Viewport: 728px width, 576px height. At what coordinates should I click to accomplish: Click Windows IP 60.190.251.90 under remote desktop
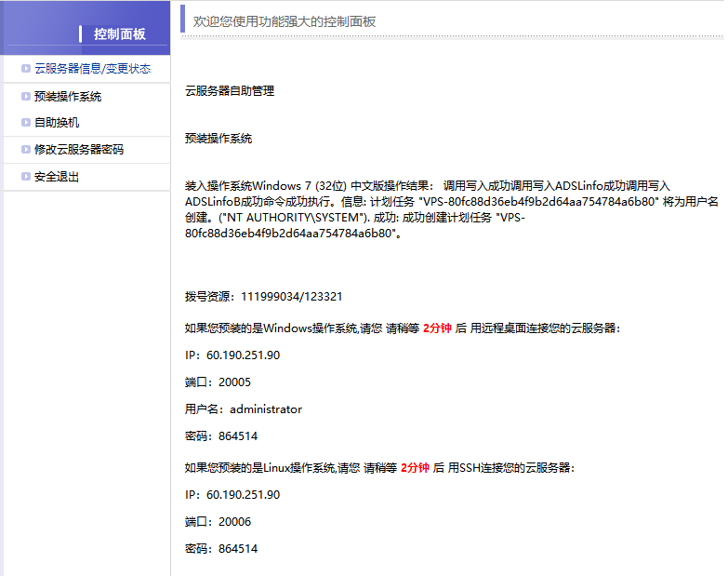tap(232, 355)
